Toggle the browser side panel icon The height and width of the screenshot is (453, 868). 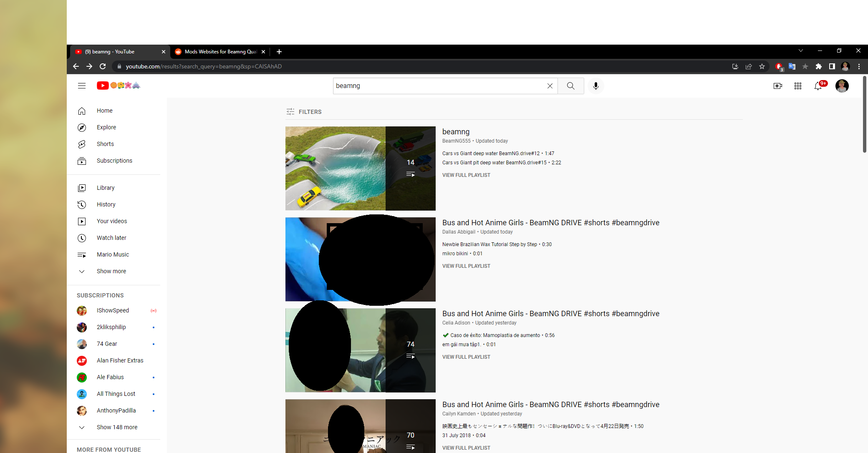pyautogui.click(x=832, y=66)
